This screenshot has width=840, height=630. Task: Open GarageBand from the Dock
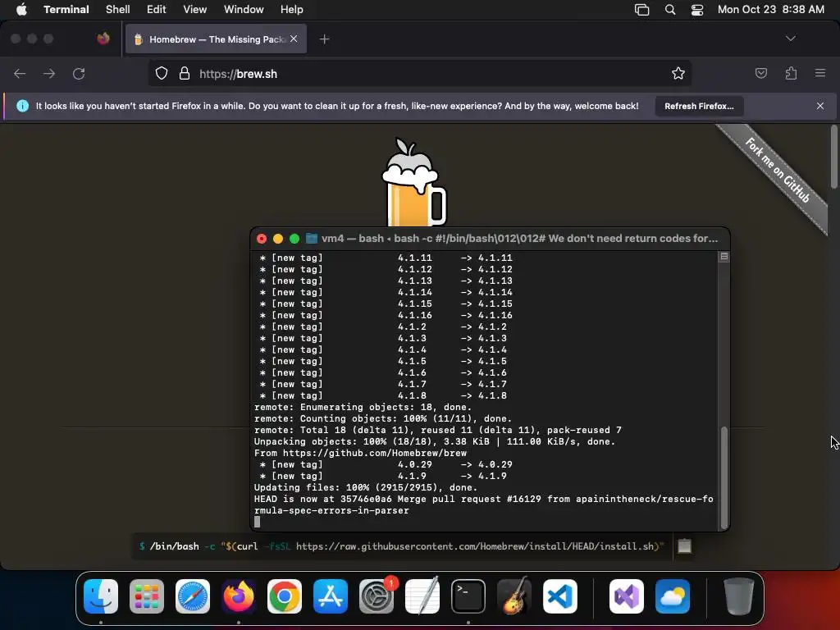514,596
